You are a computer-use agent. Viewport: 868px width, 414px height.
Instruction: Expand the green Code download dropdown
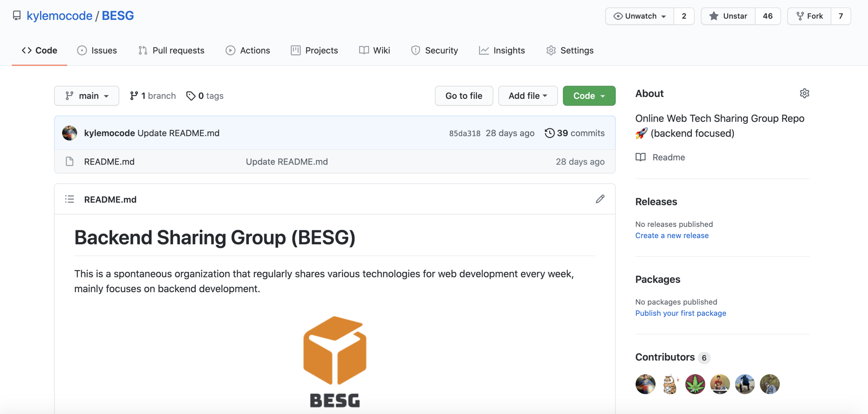(589, 96)
